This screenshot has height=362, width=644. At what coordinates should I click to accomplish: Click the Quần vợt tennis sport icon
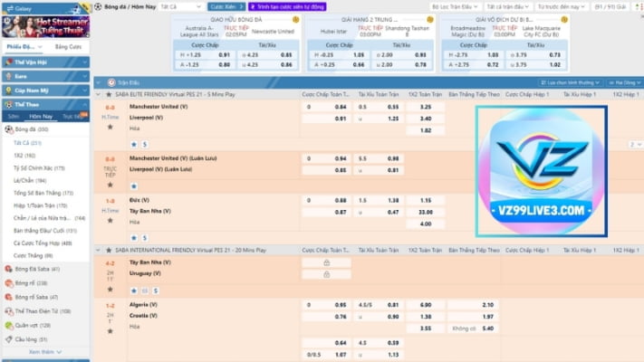pyautogui.click(x=9, y=324)
